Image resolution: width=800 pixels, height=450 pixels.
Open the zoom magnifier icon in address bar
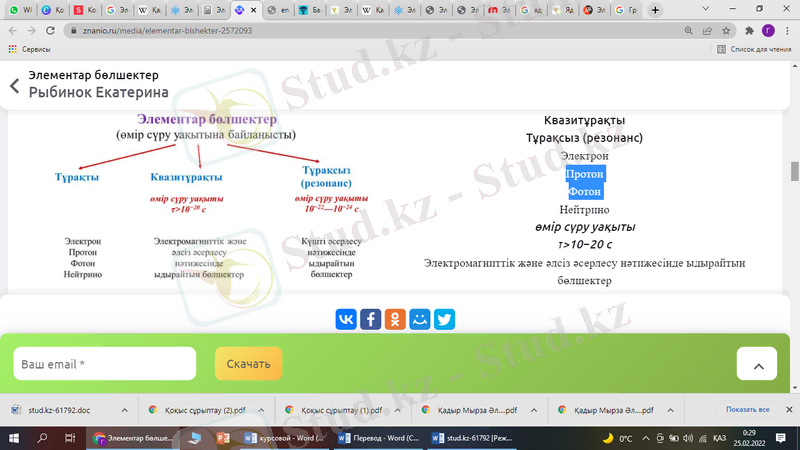pyautogui.click(x=688, y=31)
